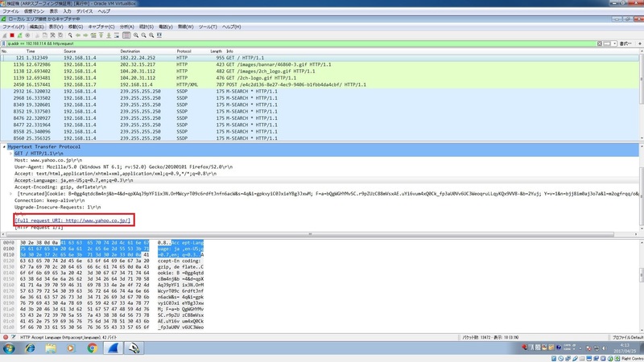Select packet 121 GET / HTTP/1.1
Viewport: 644px width, 362px height.
click(320, 58)
